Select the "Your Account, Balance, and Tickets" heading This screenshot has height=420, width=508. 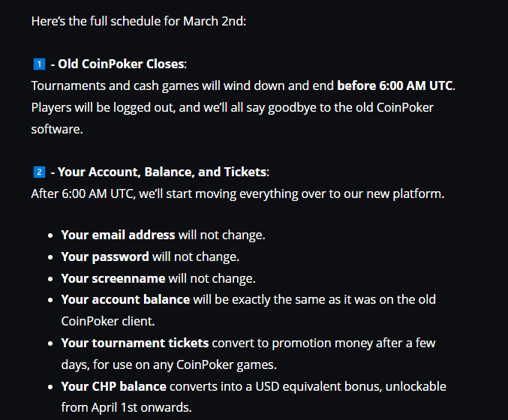click(x=162, y=172)
